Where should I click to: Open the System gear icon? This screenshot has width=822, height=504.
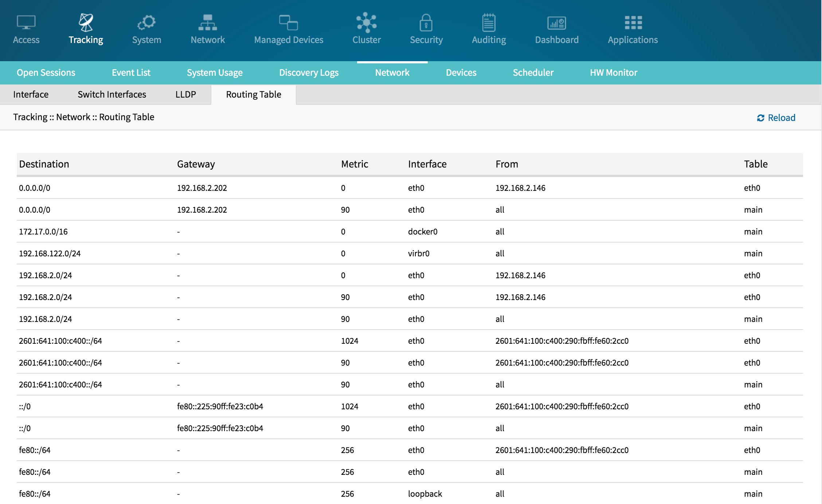point(146,23)
